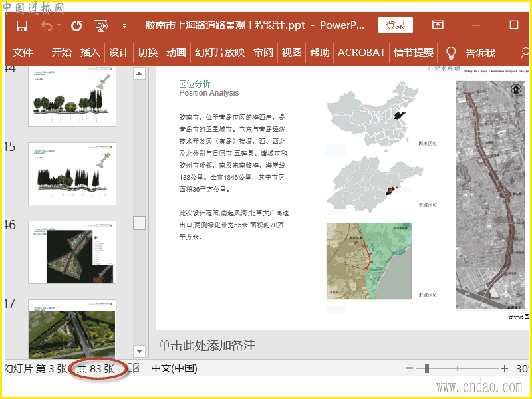
Task: Click the zoom in plus icon
Action: 505,368
